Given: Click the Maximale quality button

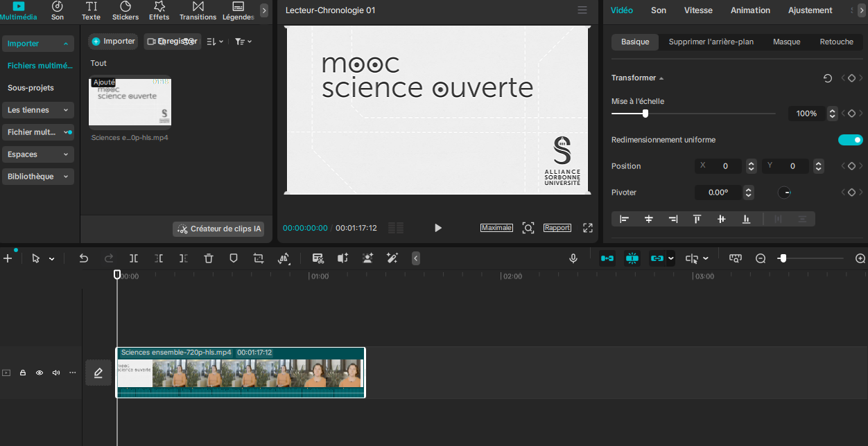Looking at the screenshot, I should [496, 228].
